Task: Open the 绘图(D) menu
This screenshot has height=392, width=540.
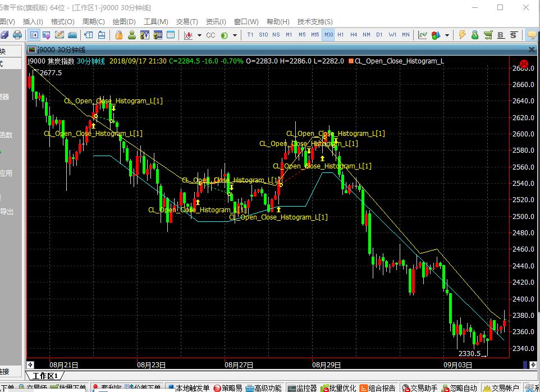Action: [124, 22]
